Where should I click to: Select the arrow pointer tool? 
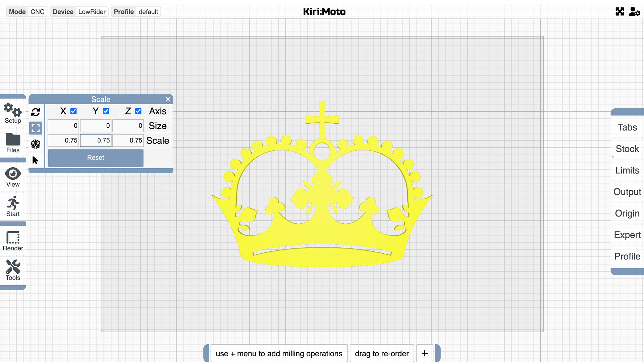[x=36, y=160]
